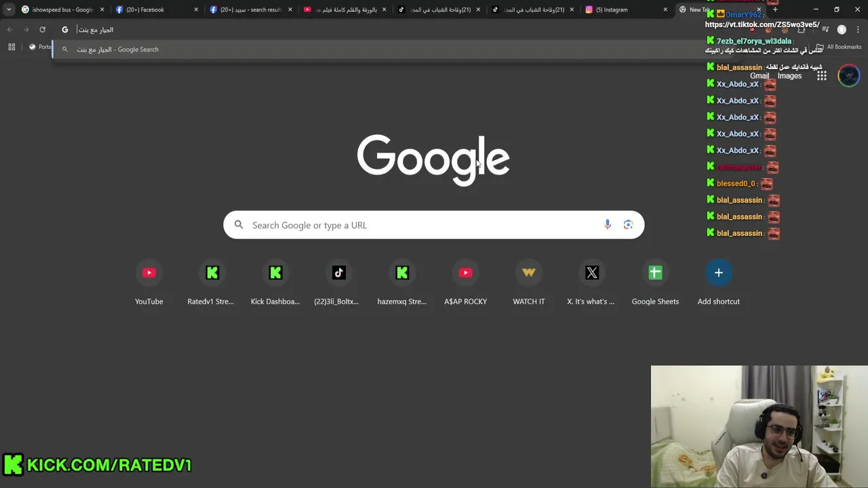
Task: Open the Ratedv1 Stre... Kick shortcut
Action: [x=212, y=283]
